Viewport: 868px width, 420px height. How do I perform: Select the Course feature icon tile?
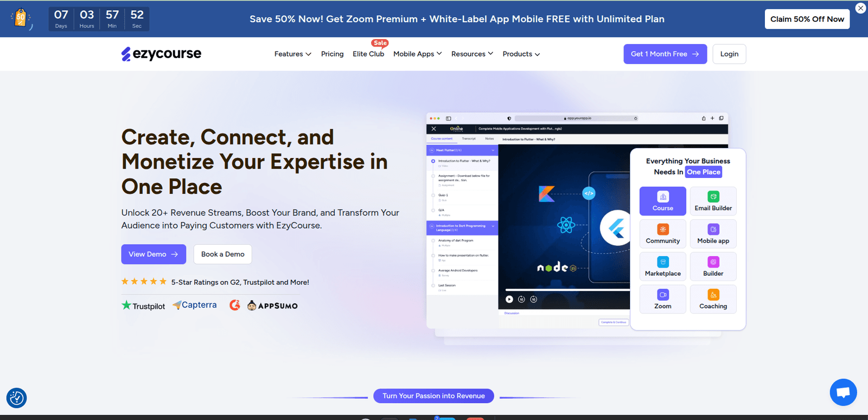(x=662, y=201)
